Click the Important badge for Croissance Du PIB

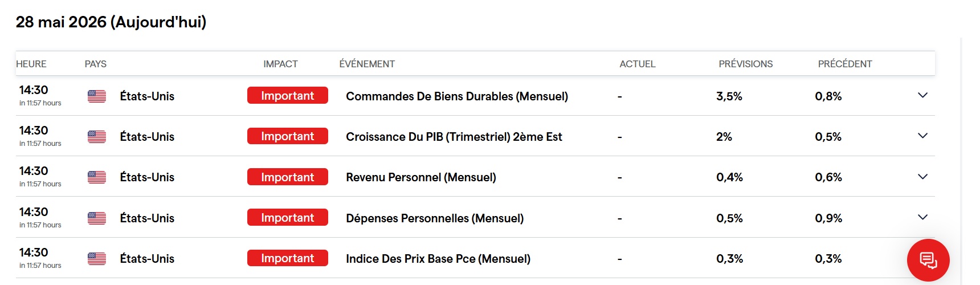tap(288, 136)
